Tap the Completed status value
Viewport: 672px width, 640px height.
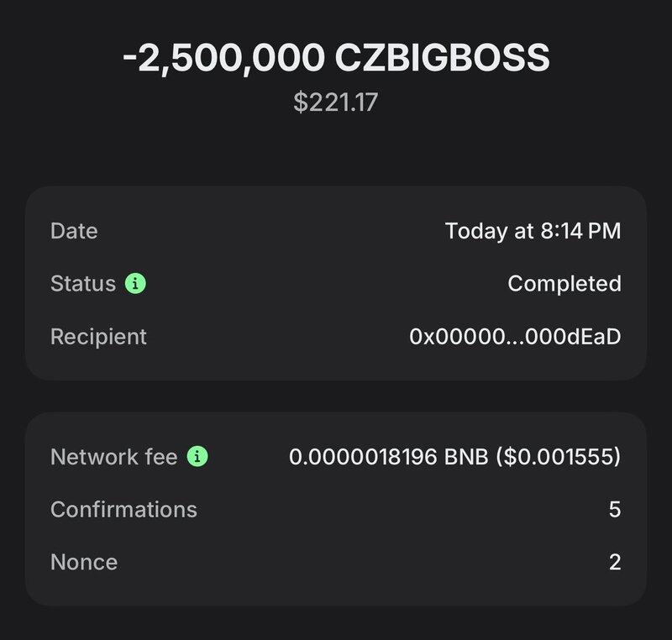pos(564,284)
